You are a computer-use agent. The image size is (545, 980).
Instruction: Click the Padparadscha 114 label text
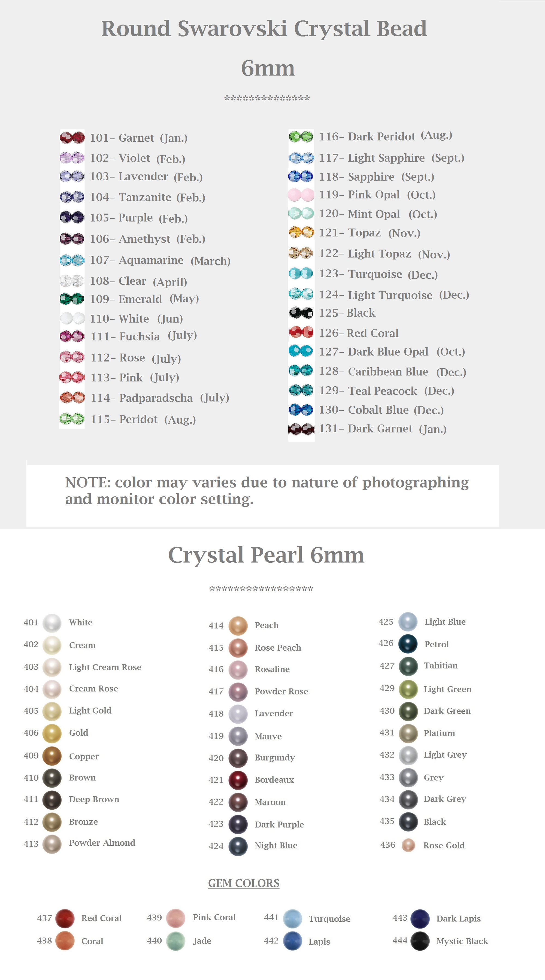(156, 398)
